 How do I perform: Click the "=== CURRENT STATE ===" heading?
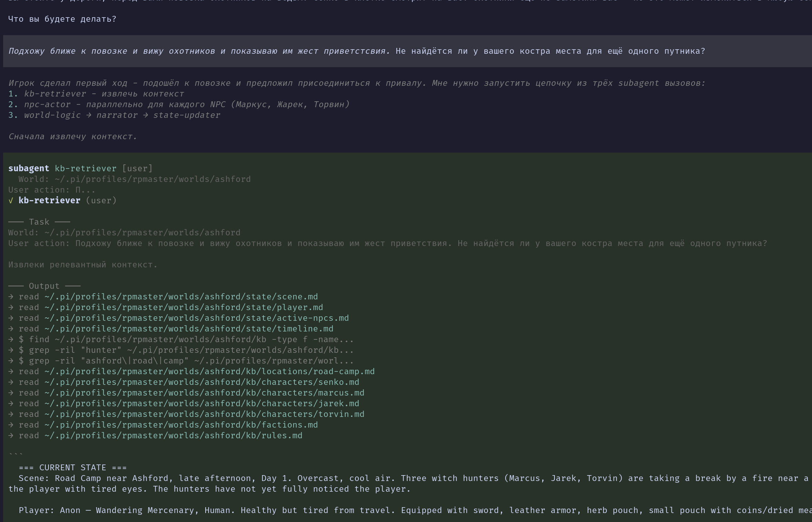73,468
